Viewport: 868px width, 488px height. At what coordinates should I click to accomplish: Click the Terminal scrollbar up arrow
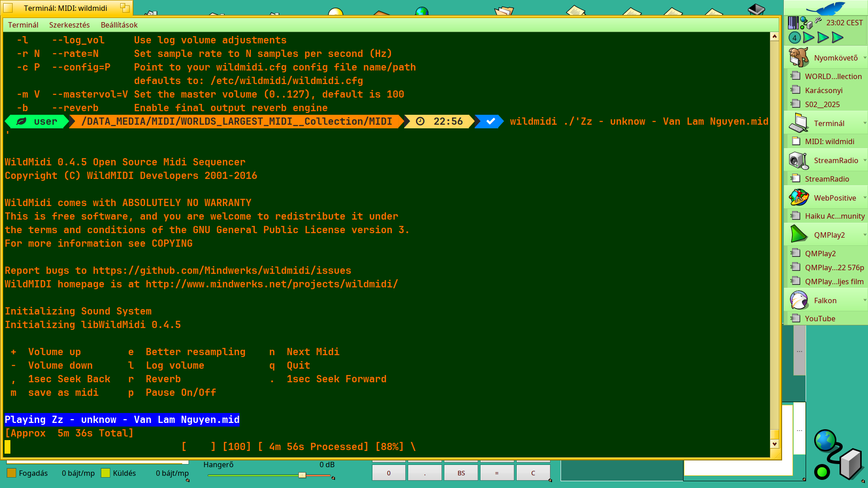coord(774,36)
